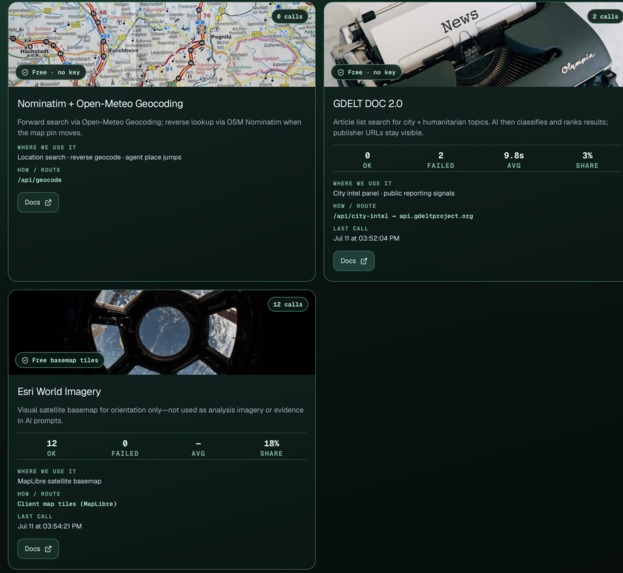Click shield icon on GDELT Free no key badge

pos(341,72)
